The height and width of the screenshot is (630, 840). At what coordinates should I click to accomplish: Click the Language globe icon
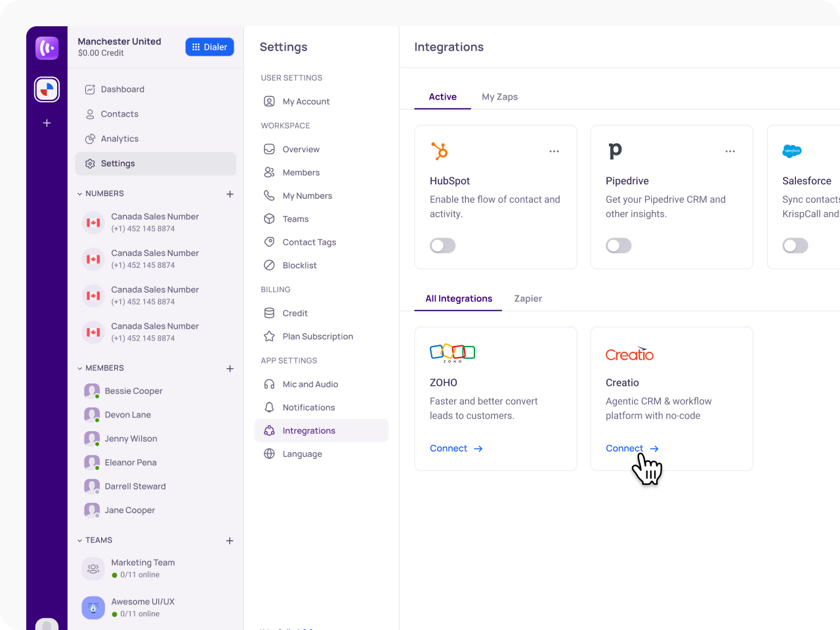click(x=269, y=454)
